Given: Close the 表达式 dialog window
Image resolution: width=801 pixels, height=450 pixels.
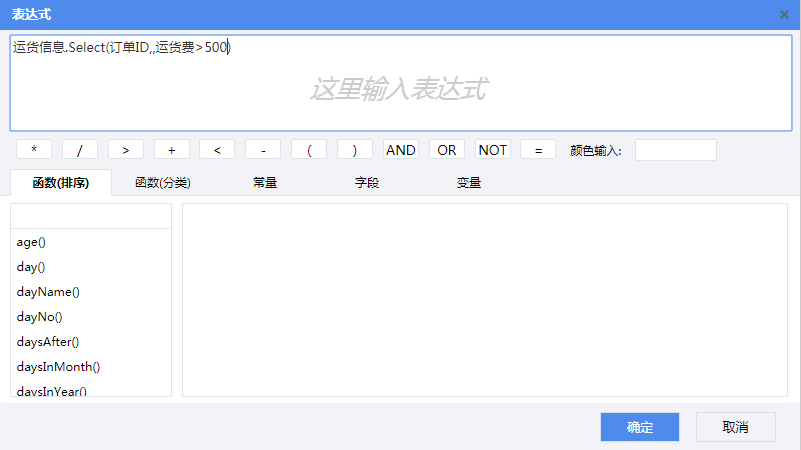Looking at the screenshot, I should point(784,14).
